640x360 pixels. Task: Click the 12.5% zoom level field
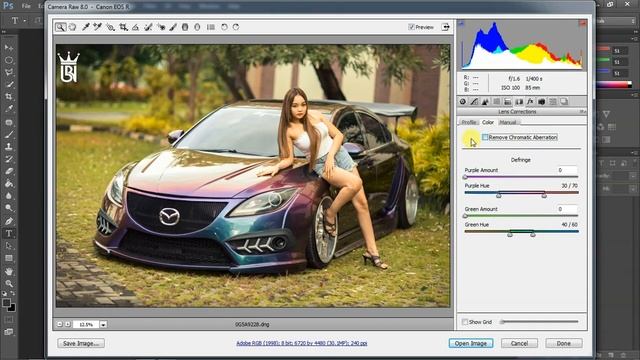point(86,324)
